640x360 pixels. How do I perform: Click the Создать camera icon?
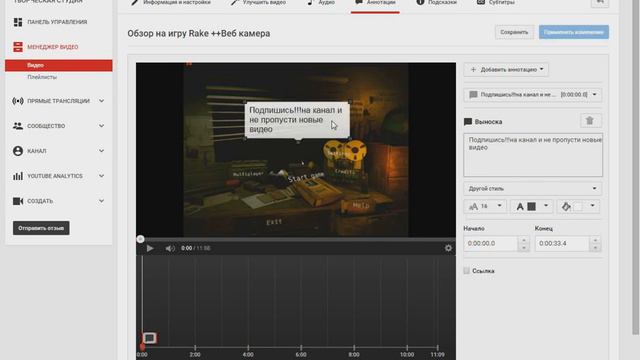pos(18,201)
